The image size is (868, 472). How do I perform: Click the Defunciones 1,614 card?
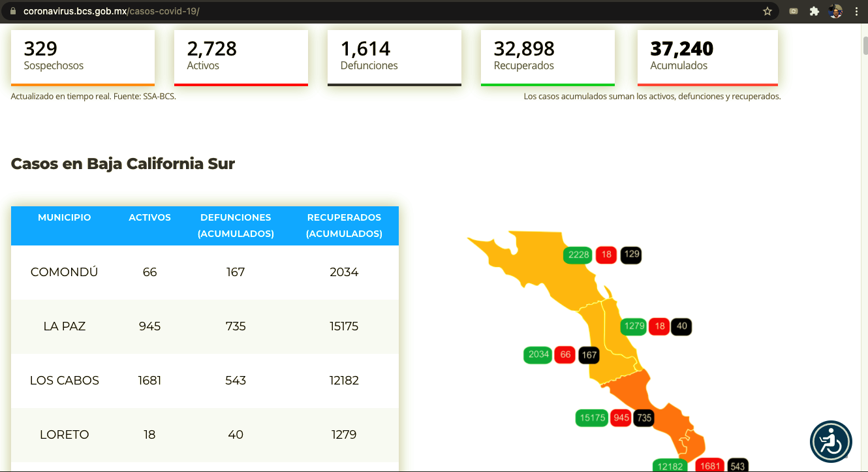pyautogui.click(x=394, y=57)
